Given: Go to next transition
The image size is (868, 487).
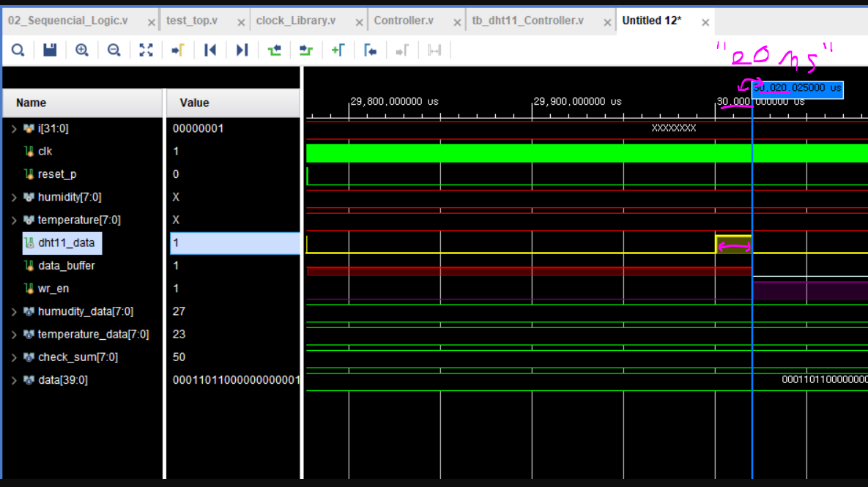Looking at the screenshot, I should [x=305, y=50].
